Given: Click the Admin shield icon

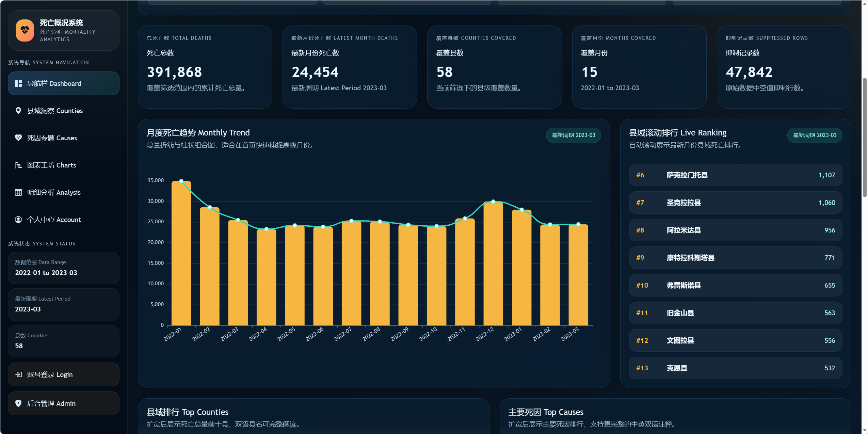Looking at the screenshot, I should [18, 403].
